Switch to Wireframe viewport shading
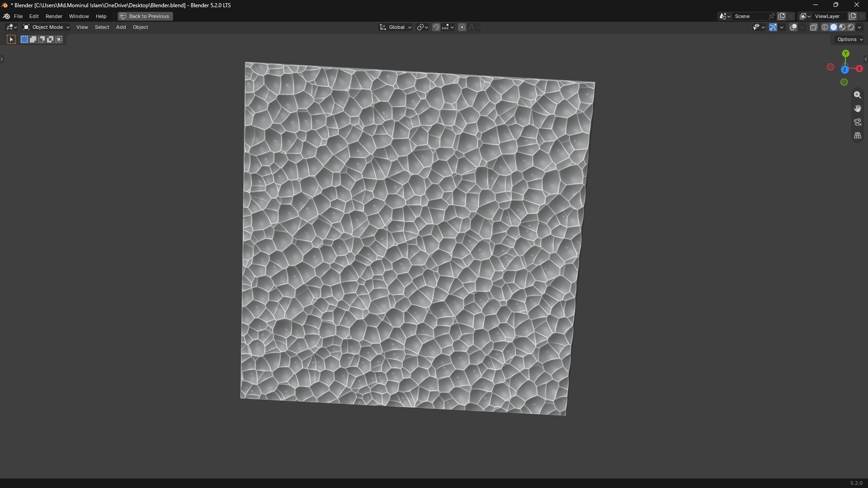The height and width of the screenshot is (488, 868). point(825,27)
